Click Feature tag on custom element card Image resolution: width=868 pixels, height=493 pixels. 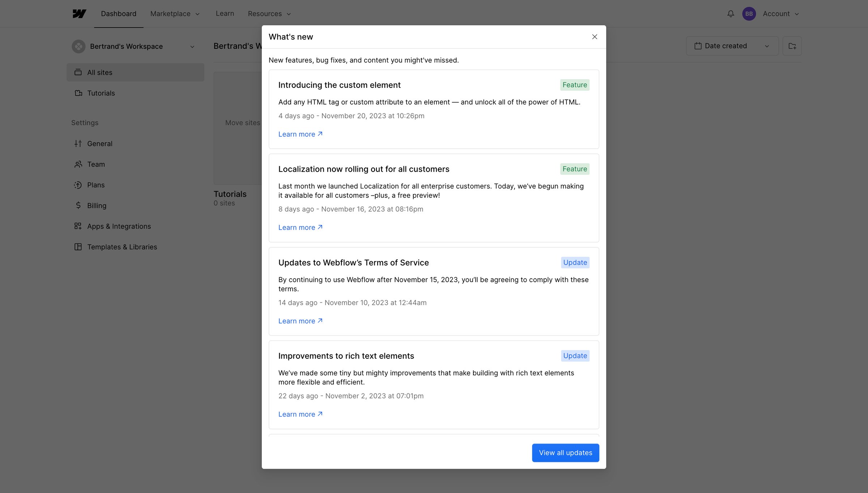pos(575,85)
